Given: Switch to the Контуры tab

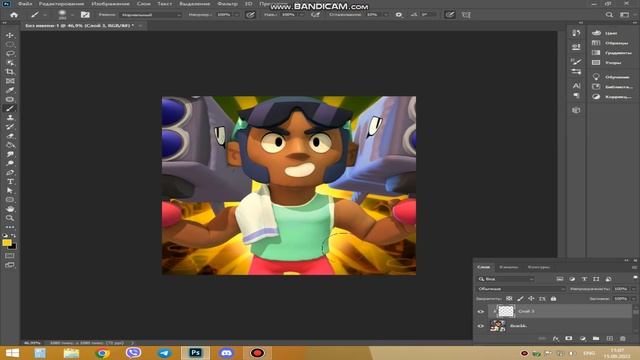Looking at the screenshot, I should 539,267.
